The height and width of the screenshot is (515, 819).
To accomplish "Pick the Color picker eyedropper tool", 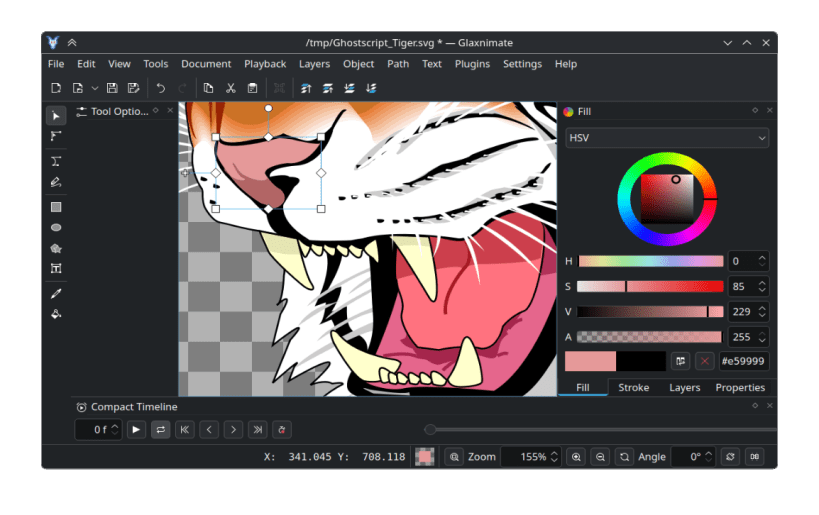I will (56, 294).
